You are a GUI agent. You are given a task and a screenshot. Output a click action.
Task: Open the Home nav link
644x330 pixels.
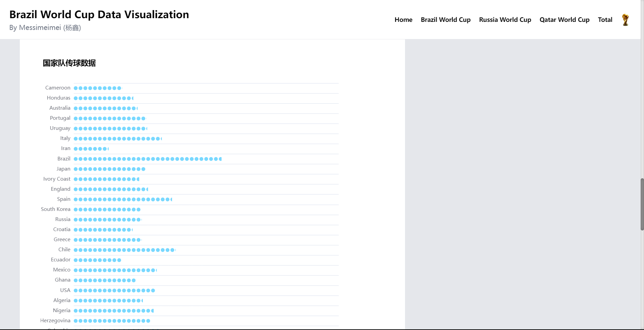click(x=403, y=20)
